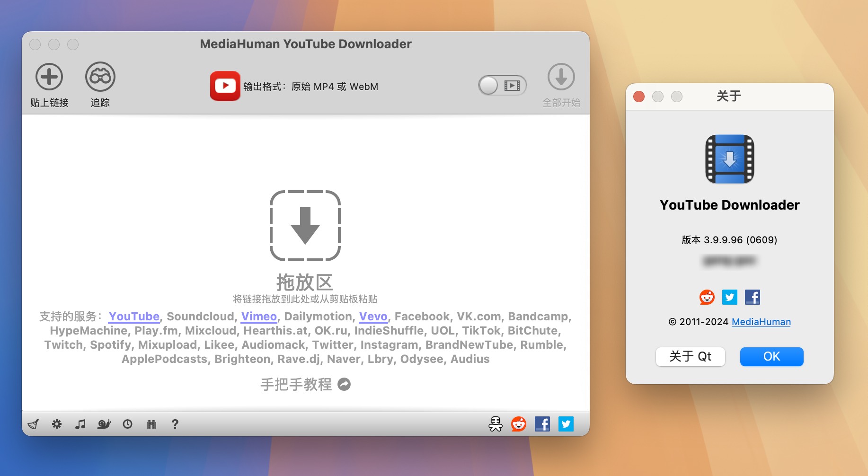
Task: Open the Vevo supported service link
Action: (x=373, y=316)
